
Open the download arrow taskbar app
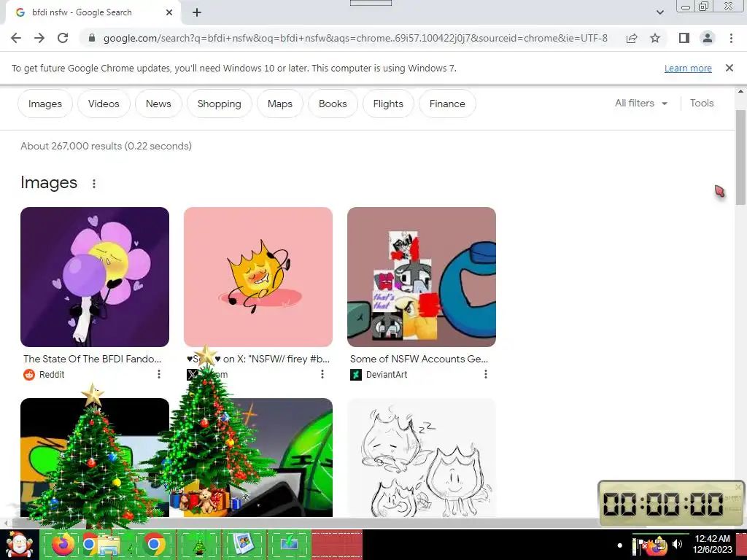click(x=289, y=544)
